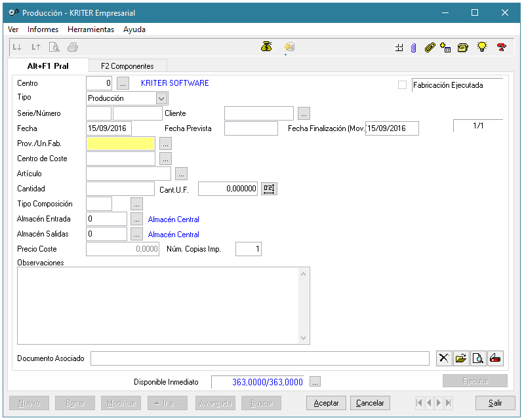Click the sort descending toolbar icon

(x=17, y=47)
